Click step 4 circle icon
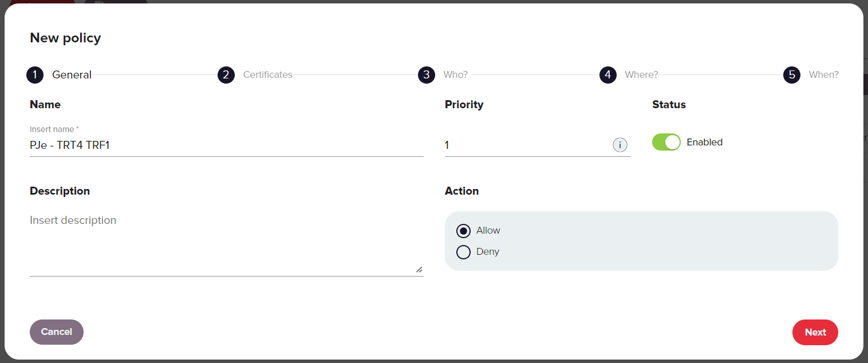868x363 pixels. (608, 75)
